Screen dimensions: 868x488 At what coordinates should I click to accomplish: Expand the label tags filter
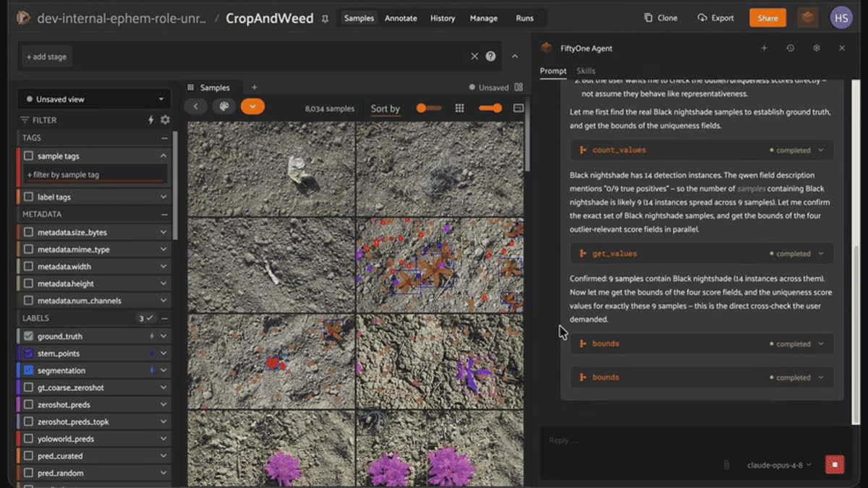point(164,197)
